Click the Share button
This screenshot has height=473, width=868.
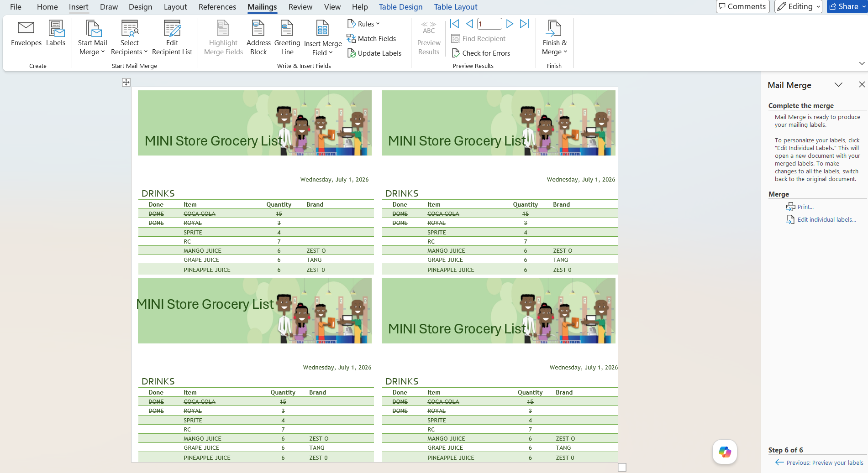coord(847,6)
